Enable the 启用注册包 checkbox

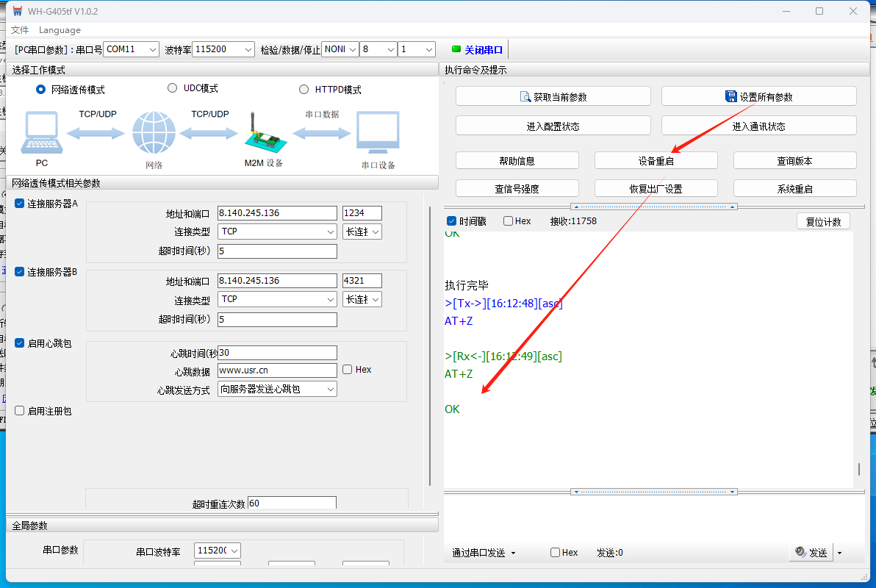click(20, 411)
